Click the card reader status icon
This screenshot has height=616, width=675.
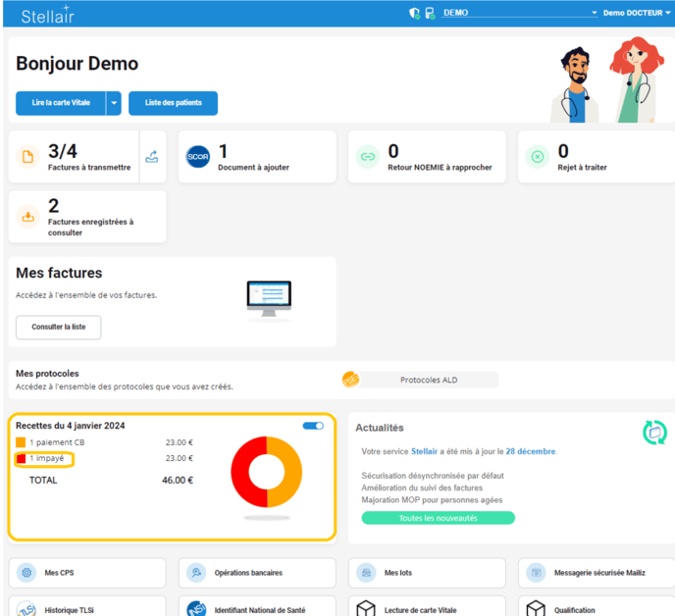[x=430, y=14]
